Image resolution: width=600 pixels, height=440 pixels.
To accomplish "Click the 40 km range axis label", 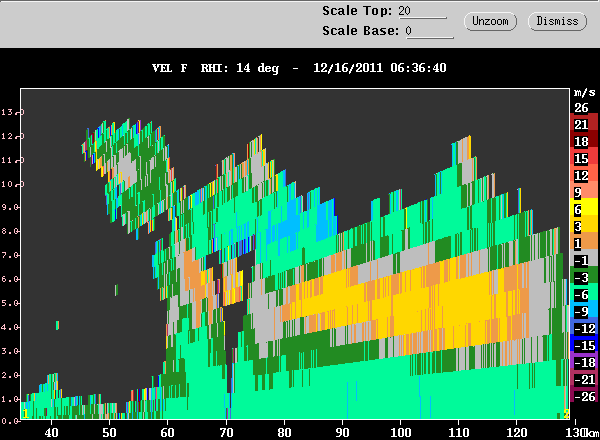I will (51, 432).
